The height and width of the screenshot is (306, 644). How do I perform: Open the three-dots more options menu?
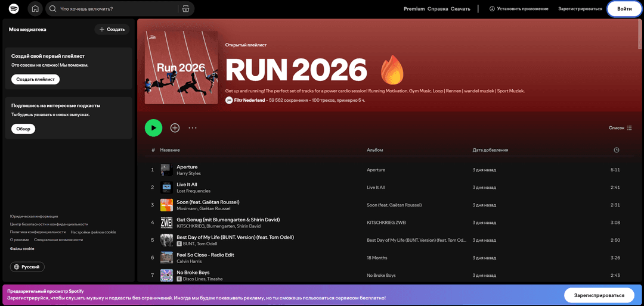[x=193, y=128]
